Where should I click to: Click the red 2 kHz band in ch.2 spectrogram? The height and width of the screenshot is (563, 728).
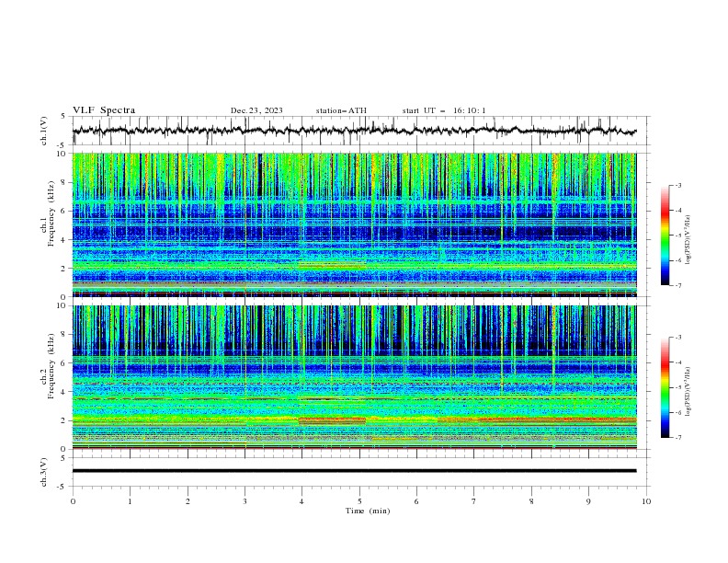333,419
